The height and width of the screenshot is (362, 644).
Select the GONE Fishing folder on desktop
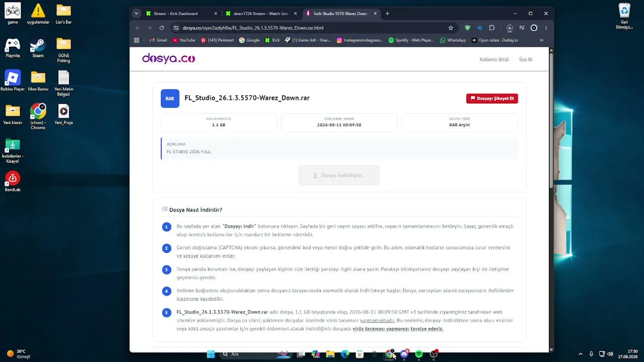(x=63, y=50)
